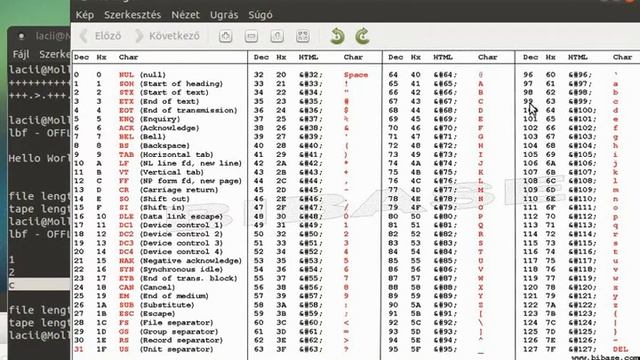Click the (Vertical tab) entry
This screenshot has width=640, height=360.
171,172
